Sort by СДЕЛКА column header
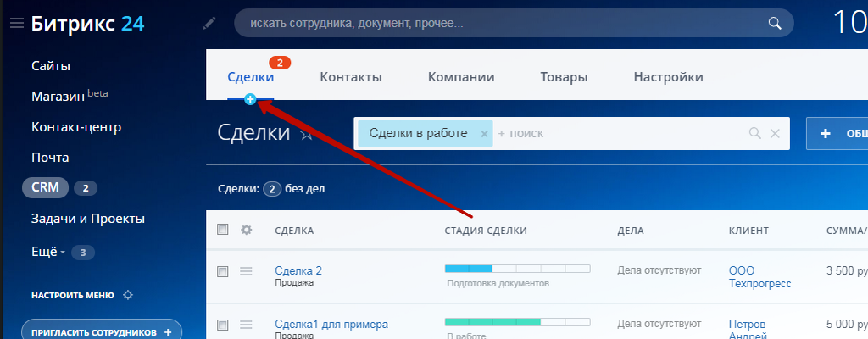 [x=294, y=231]
